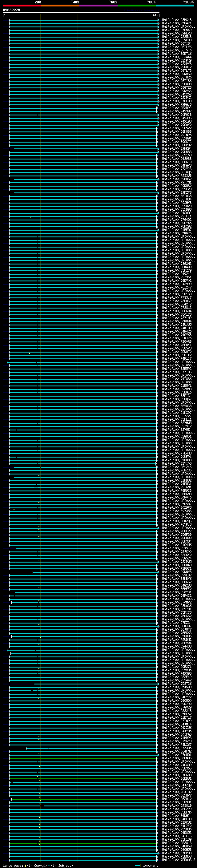
Task: Select hit UniRef100_C0PQI8
Action: tap(177, 115)
